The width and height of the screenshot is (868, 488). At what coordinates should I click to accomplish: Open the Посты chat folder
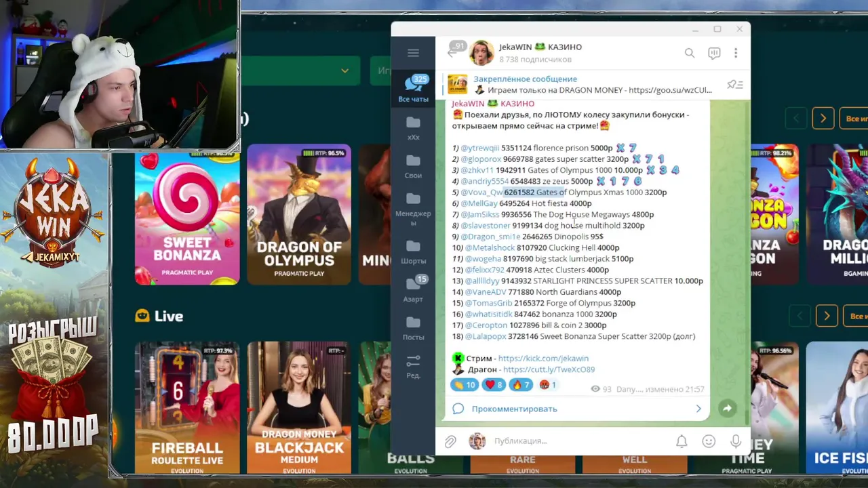pos(413,327)
